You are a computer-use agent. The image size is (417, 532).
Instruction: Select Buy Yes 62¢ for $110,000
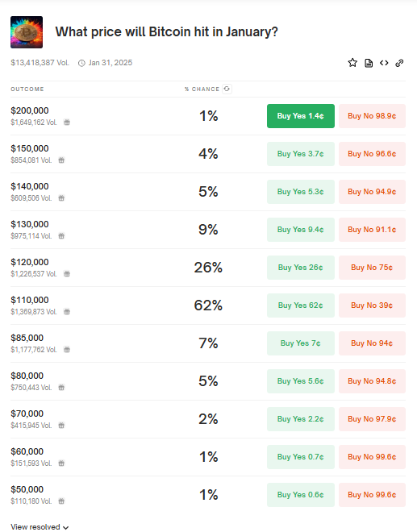tap(301, 305)
